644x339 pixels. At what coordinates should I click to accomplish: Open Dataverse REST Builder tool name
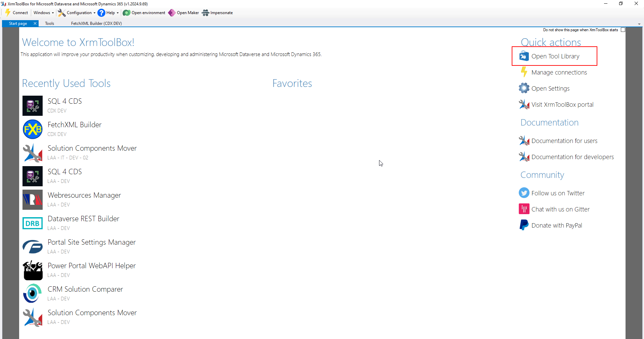click(x=83, y=219)
